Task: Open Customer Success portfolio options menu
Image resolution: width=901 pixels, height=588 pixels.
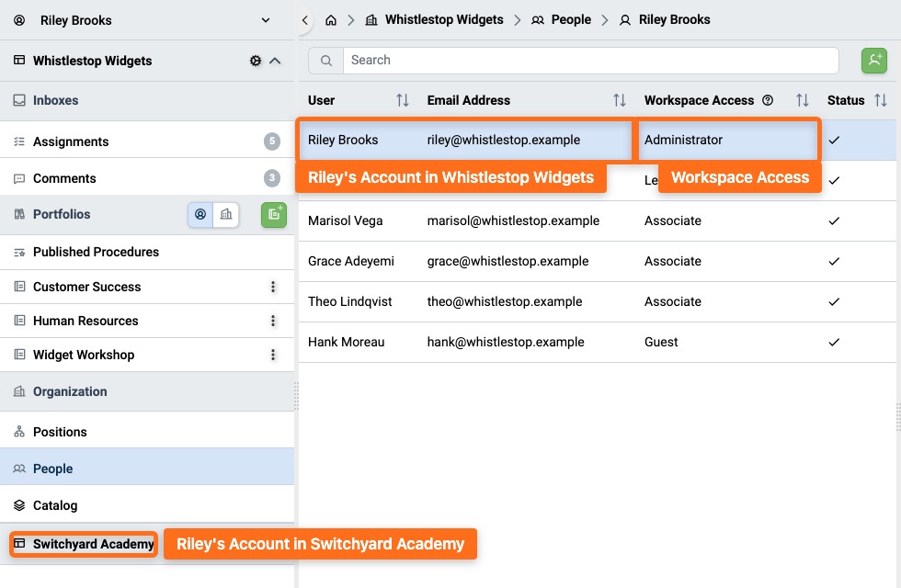Action: (273, 287)
